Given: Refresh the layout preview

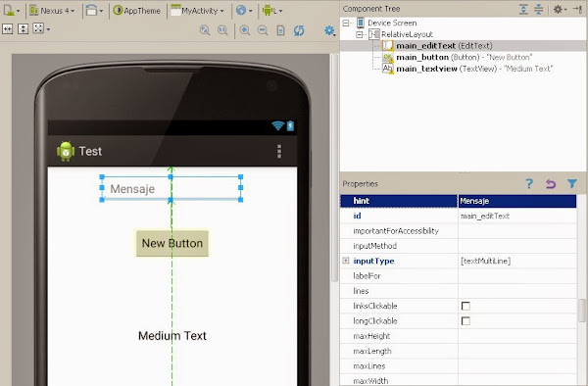Looking at the screenshot, I should (x=299, y=30).
